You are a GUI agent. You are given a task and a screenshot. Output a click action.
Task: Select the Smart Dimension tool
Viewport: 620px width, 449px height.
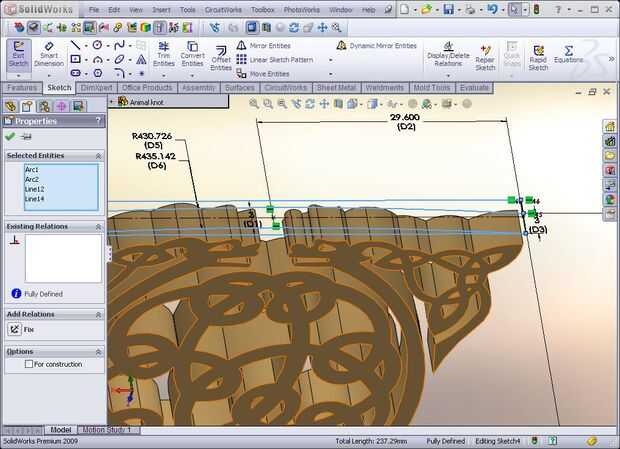coord(49,55)
